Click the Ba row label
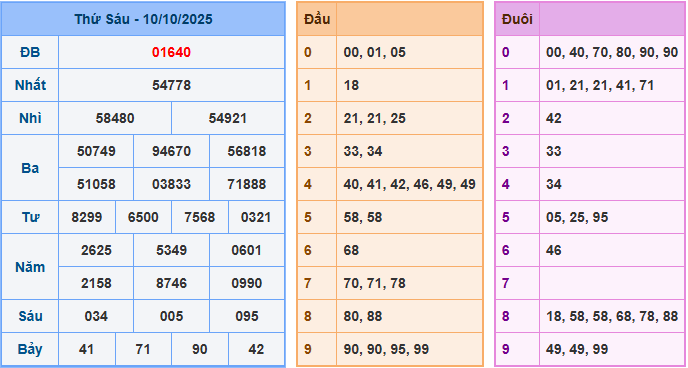 [x=30, y=168]
